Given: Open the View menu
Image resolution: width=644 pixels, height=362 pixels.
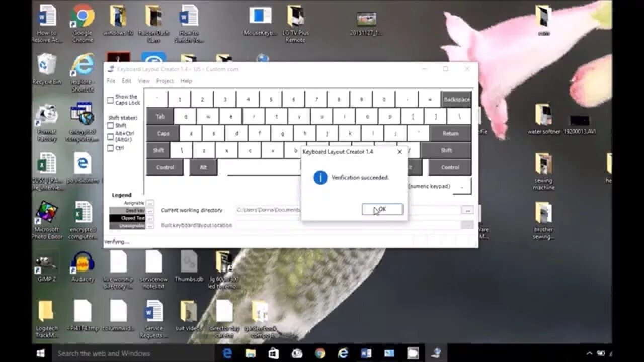Looking at the screenshot, I should pos(143,81).
